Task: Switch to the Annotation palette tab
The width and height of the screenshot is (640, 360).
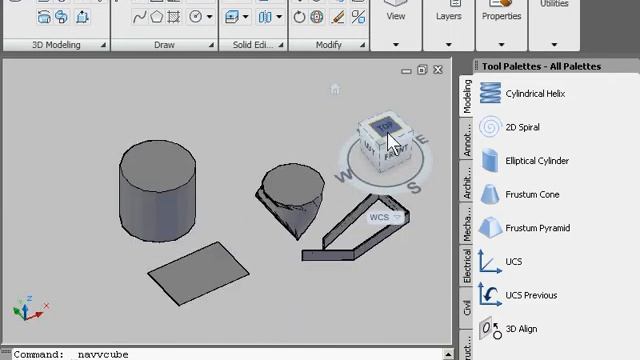Action: (x=467, y=139)
